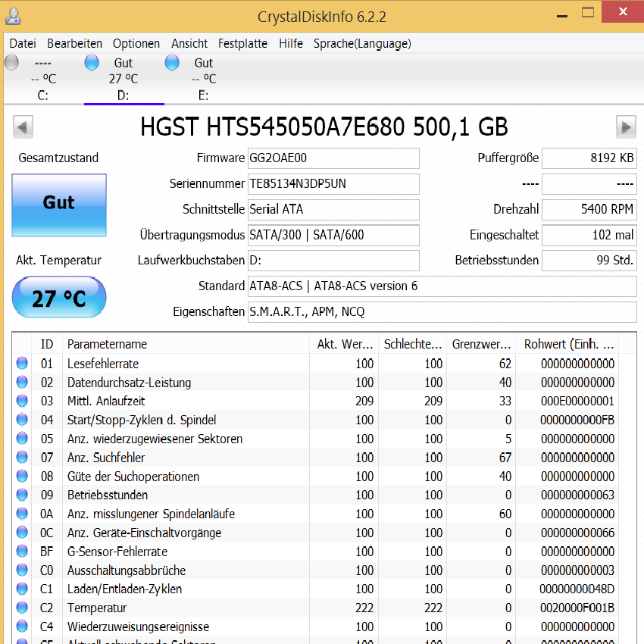
Task: Click status orb of Datendurchsatz-Leistung row
Action: pyautogui.click(x=22, y=383)
